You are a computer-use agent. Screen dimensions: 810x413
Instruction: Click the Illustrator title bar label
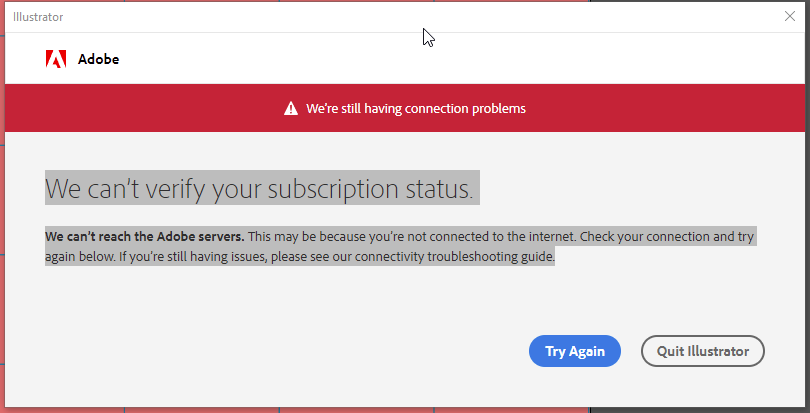coord(37,17)
